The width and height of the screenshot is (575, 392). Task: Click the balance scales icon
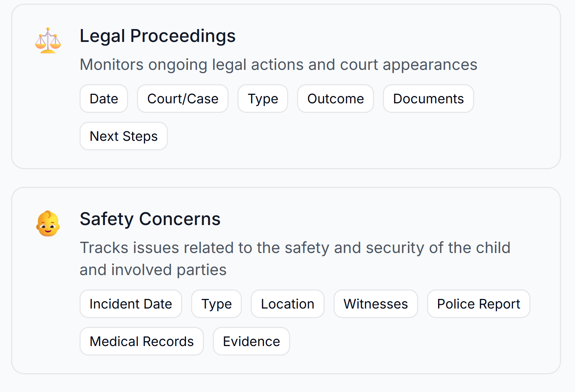48,40
